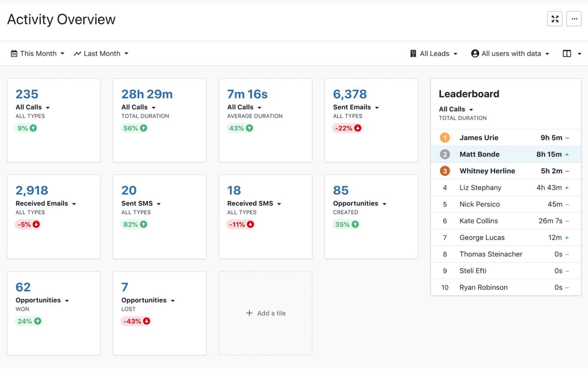This screenshot has width=588, height=369.
Task: Open the three-dot more options menu
Action: pos(574,19)
